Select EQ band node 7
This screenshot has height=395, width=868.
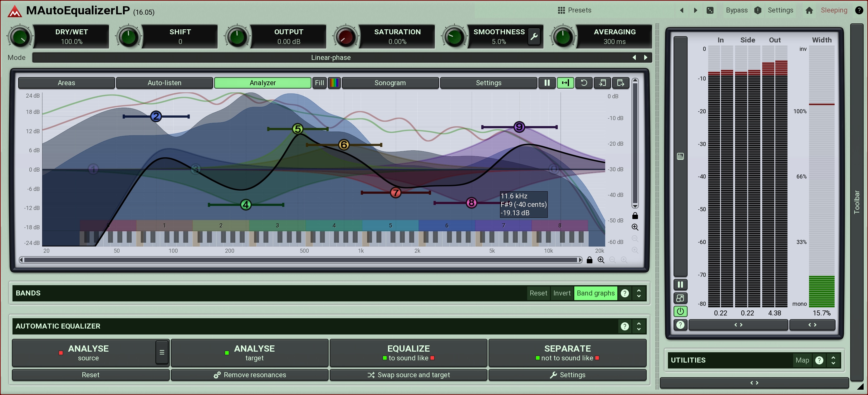point(395,193)
